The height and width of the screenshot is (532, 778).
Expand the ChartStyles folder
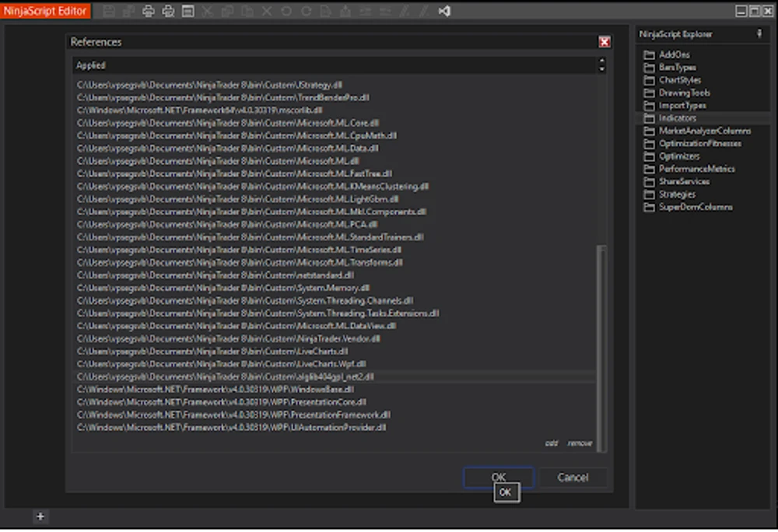coord(673,80)
